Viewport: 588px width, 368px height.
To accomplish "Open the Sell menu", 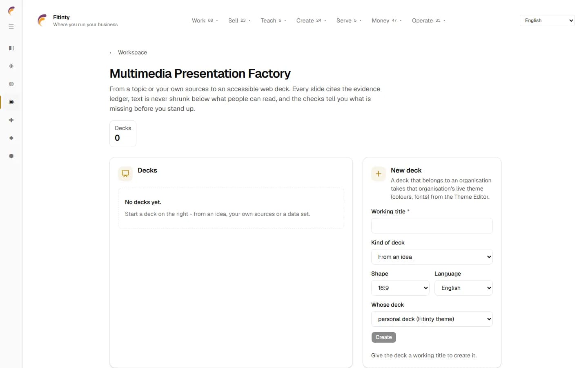I will (239, 20).
